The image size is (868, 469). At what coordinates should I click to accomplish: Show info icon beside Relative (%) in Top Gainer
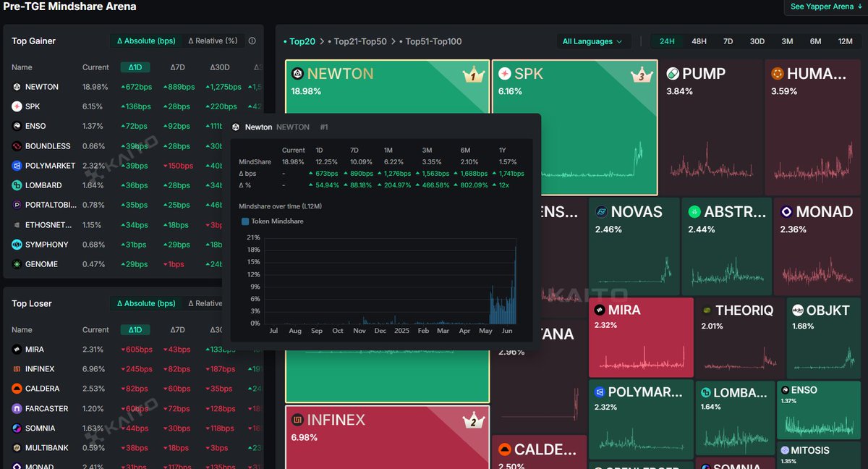tap(252, 41)
